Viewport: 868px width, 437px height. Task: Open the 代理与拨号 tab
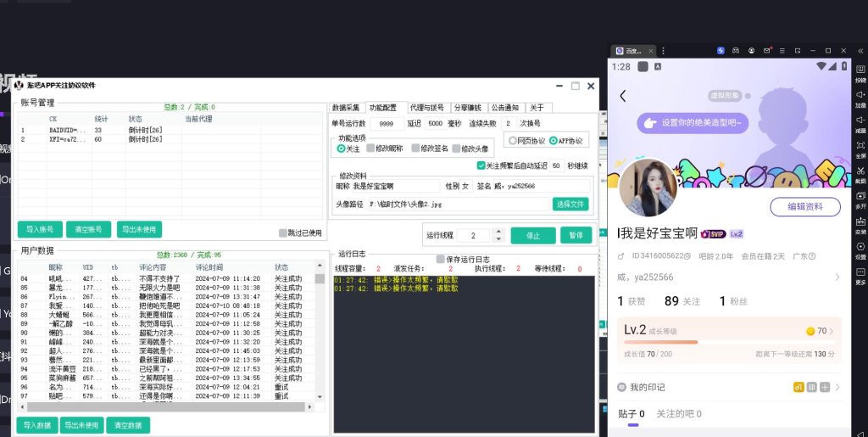pyautogui.click(x=427, y=108)
